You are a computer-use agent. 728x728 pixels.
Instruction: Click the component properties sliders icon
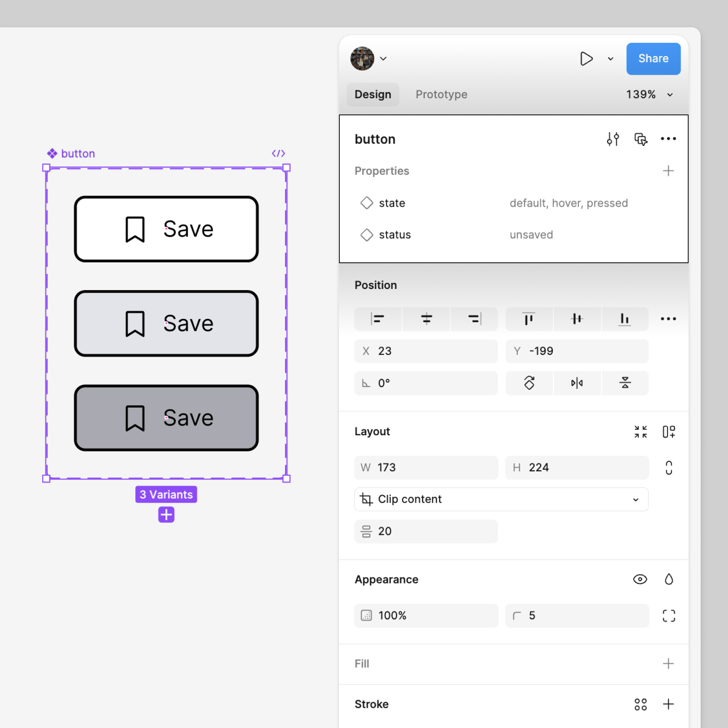[613, 139]
